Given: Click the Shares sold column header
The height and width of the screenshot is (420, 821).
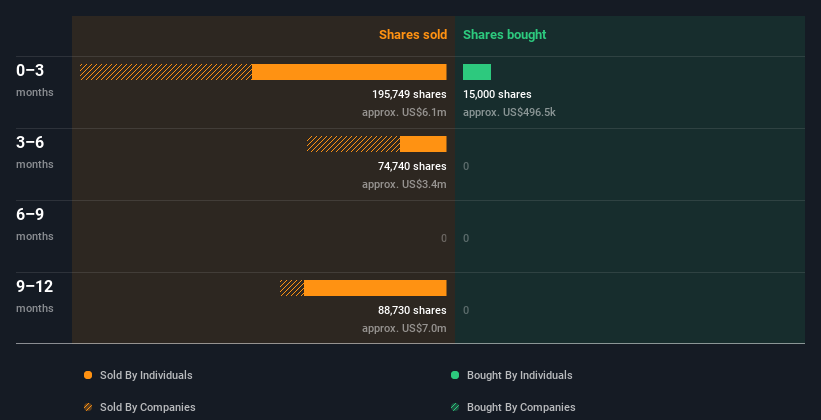Looking at the screenshot, I should [413, 35].
